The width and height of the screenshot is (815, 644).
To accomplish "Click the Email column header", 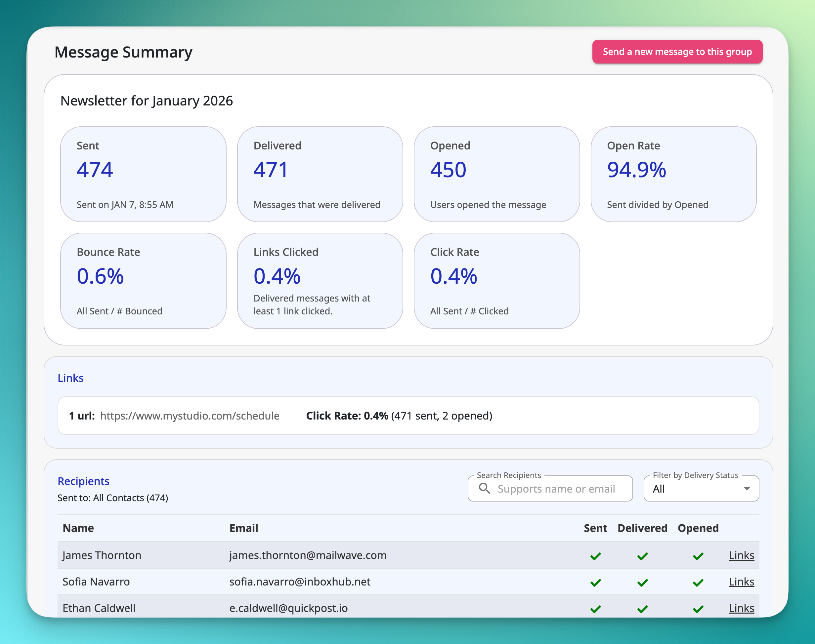I will [244, 528].
